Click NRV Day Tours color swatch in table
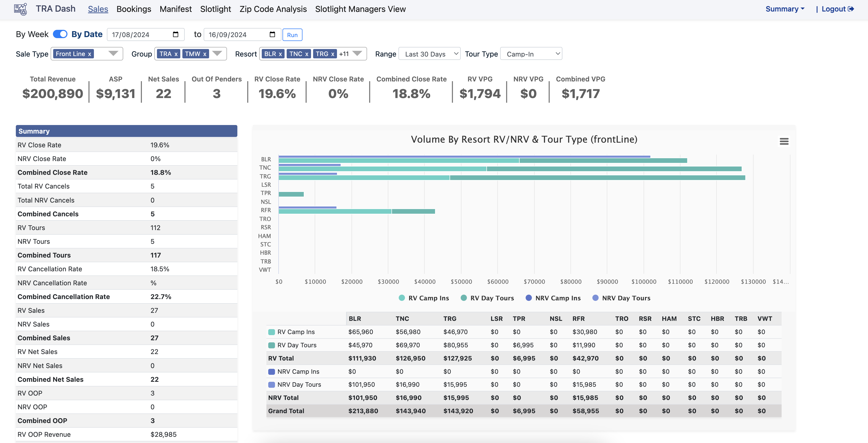 point(271,384)
